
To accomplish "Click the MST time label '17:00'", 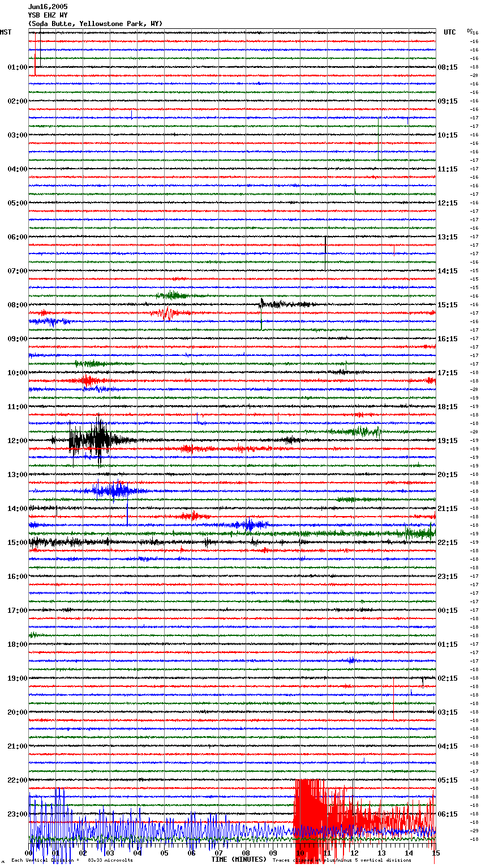I will coord(17,611).
